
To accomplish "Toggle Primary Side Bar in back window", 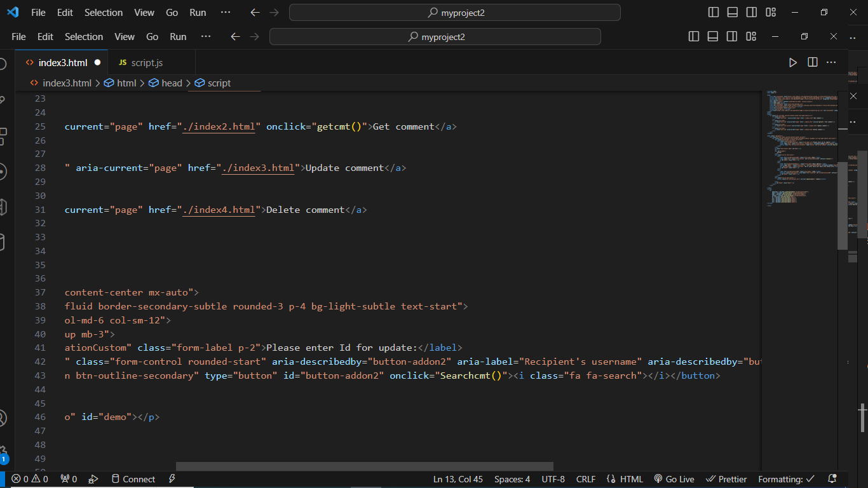I will tap(714, 13).
